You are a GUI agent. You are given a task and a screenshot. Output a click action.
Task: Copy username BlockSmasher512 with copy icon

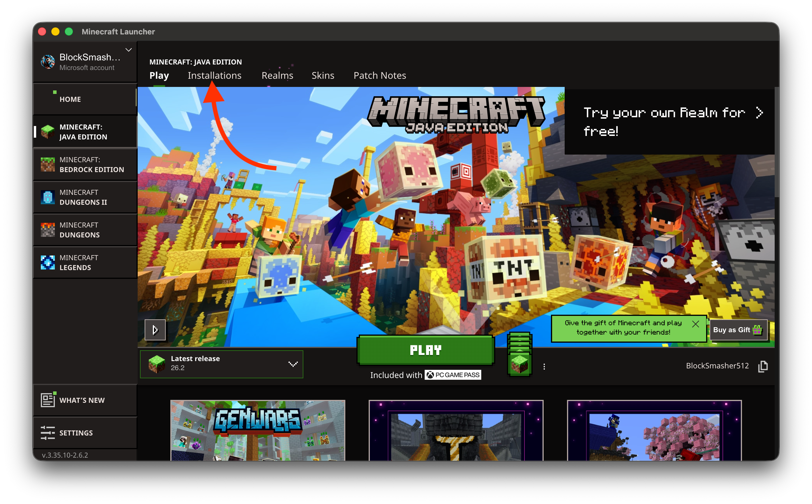(763, 366)
